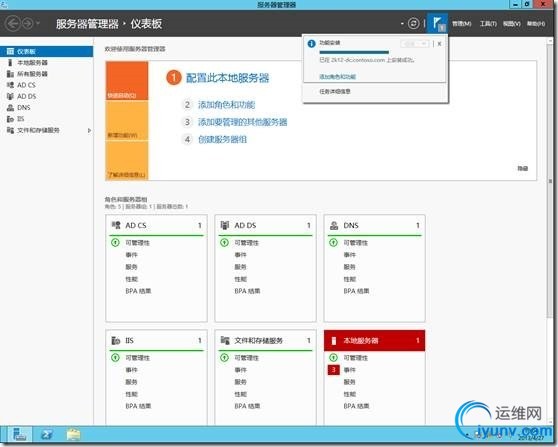
Task: Expand the 文件和存储服务 sidebar arrow
Action: point(89,131)
